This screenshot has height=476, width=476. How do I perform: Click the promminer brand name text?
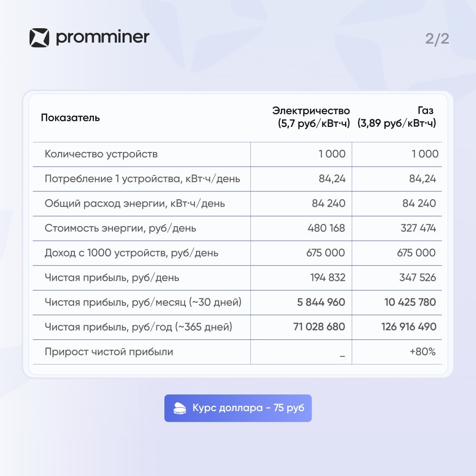click(103, 37)
